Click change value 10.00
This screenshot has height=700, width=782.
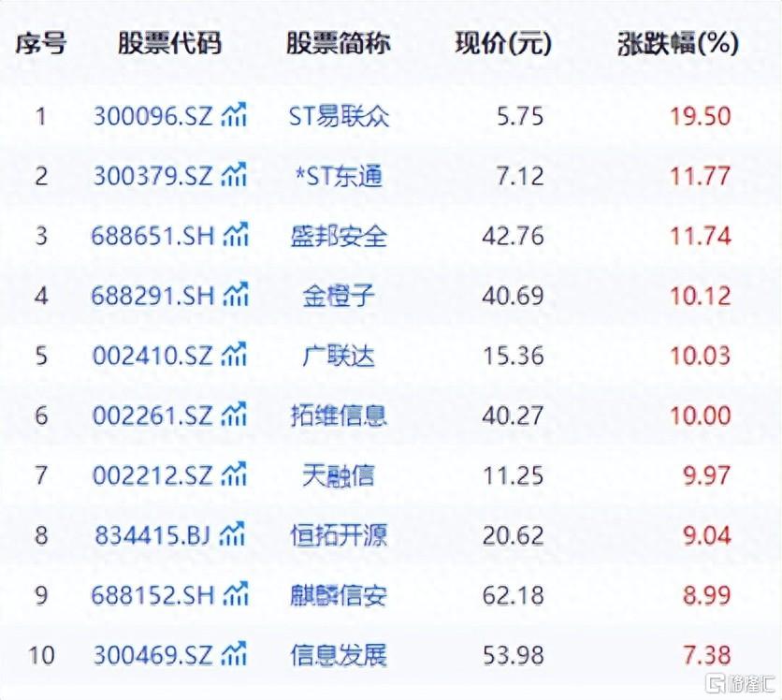[x=701, y=416]
